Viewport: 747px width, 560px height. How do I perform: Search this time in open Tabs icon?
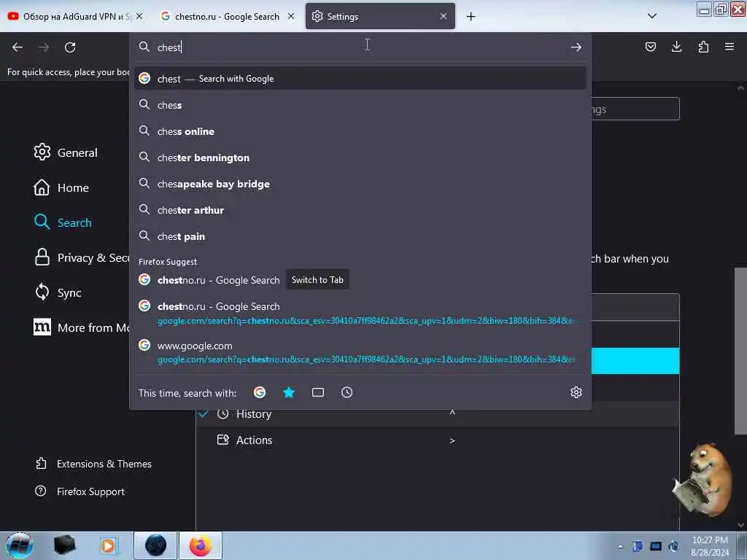click(x=318, y=392)
